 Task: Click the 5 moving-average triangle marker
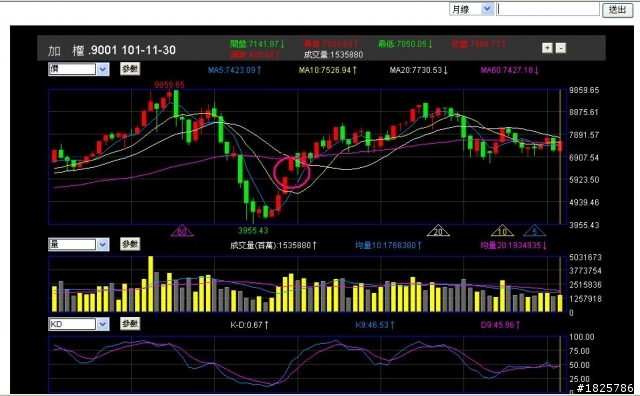pos(534,231)
